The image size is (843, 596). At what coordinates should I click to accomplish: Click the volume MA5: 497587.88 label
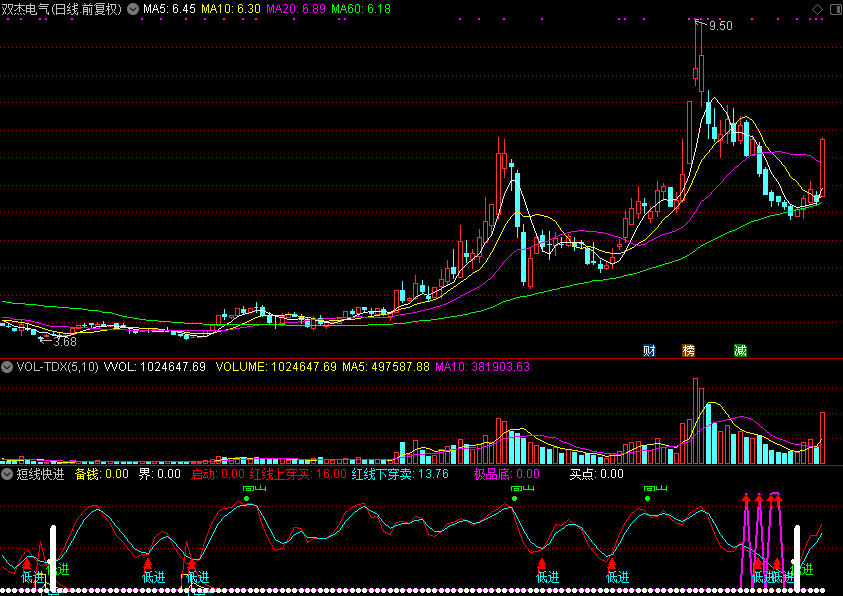[386, 367]
